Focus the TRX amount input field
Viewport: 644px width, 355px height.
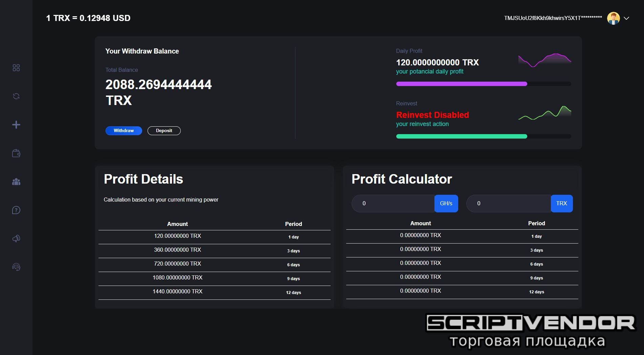[509, 204]
